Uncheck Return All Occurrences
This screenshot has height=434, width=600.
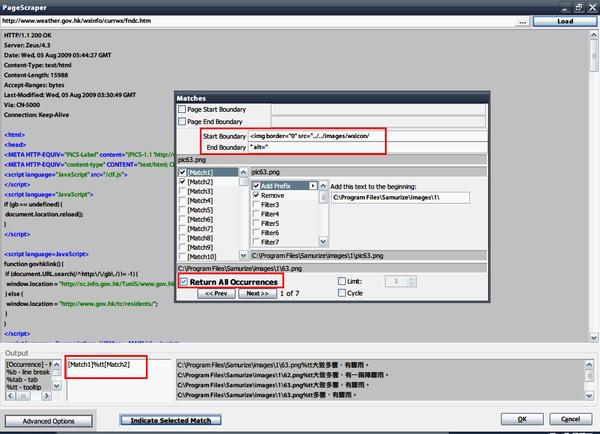184,282
